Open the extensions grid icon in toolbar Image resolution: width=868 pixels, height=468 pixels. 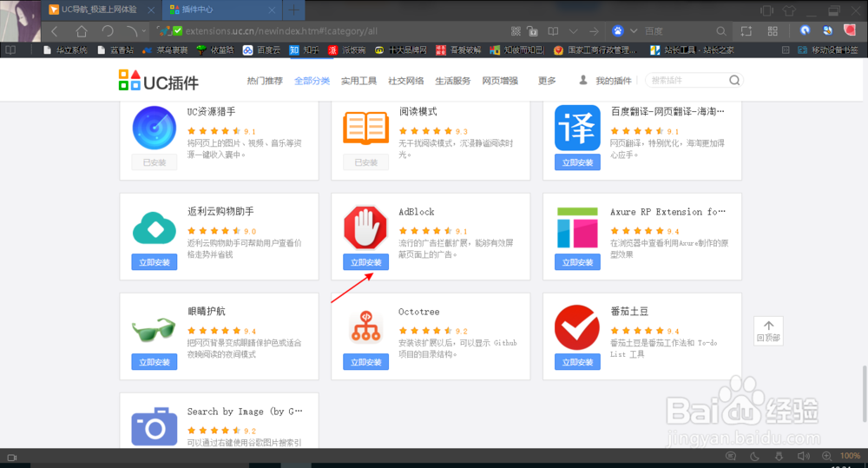[773, 31]
